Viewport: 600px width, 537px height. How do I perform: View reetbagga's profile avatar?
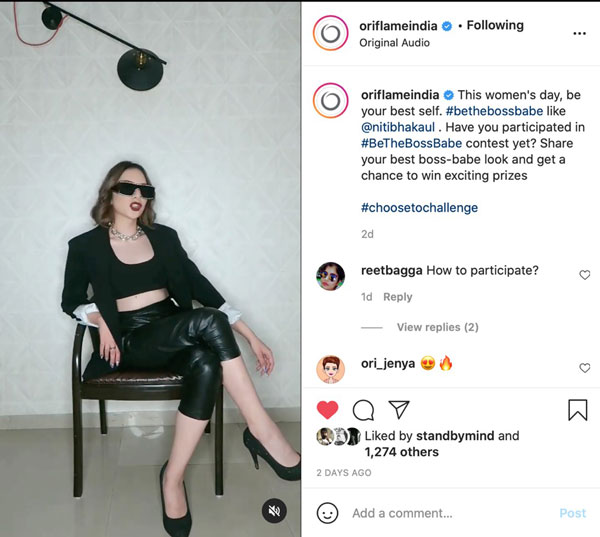click(331, 276)
